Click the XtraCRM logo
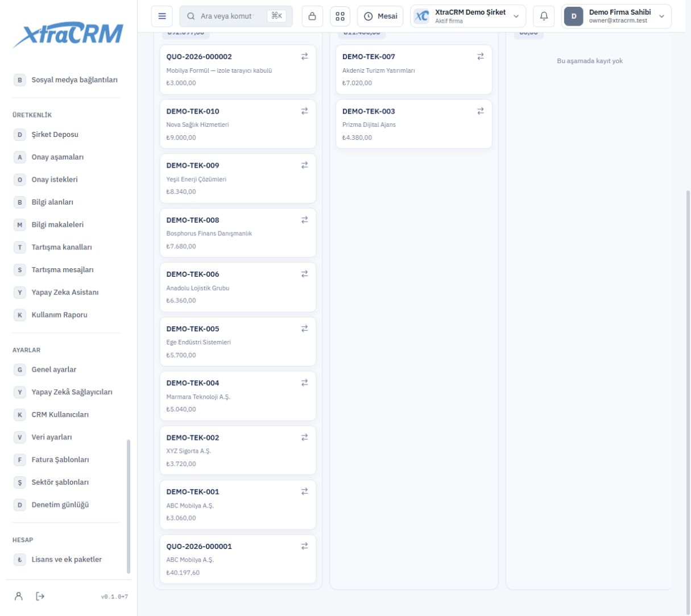This screenshot has width=691, height=616. coord(68,35)
